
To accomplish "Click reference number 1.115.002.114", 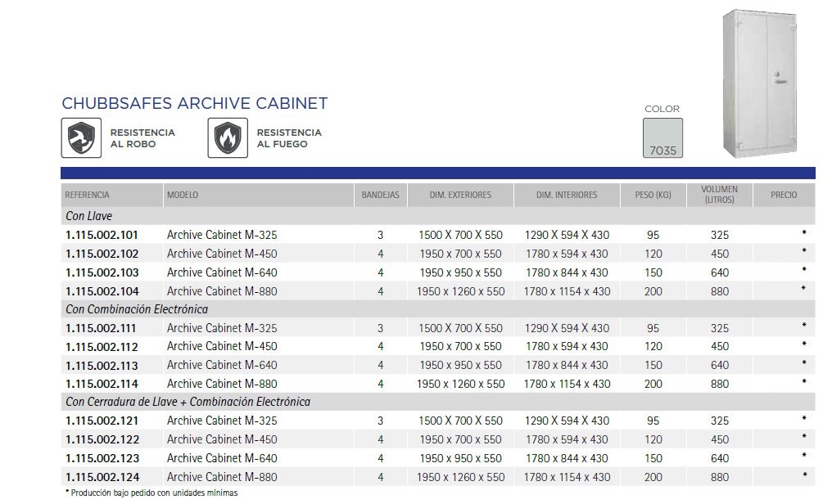I will click(x=102, y=384).
